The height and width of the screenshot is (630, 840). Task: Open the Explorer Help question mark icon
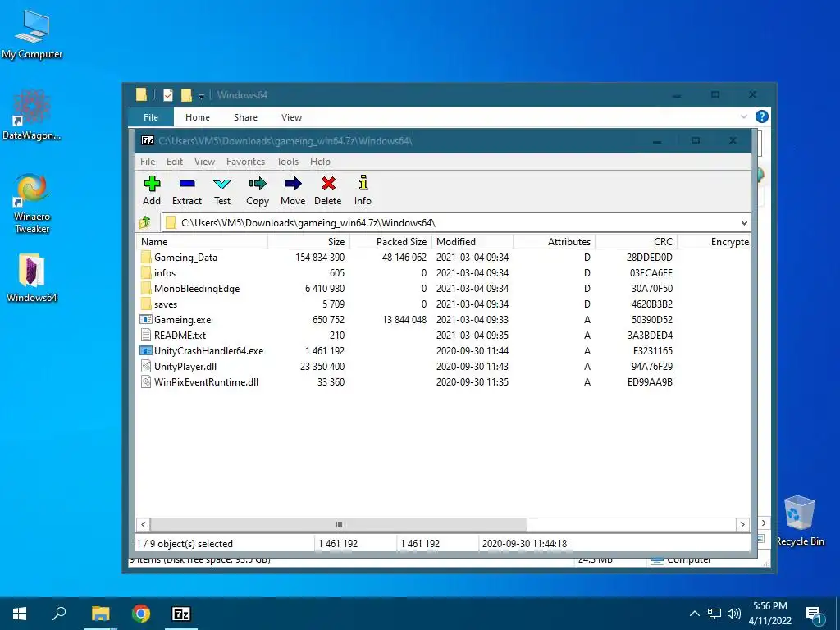(762, 116)
